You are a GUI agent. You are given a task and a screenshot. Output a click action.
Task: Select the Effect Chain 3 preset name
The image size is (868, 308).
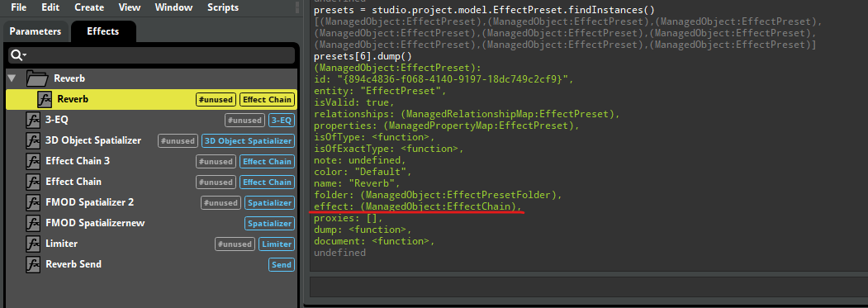(x=78, y=161)
